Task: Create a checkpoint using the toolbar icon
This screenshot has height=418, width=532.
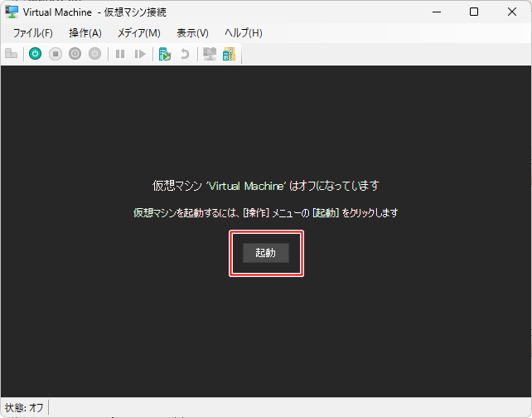Action: [x=165, y=54]
